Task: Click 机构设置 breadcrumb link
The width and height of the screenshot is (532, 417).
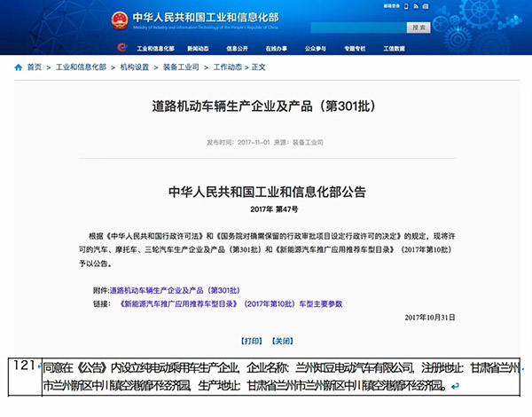Action: 135,67
